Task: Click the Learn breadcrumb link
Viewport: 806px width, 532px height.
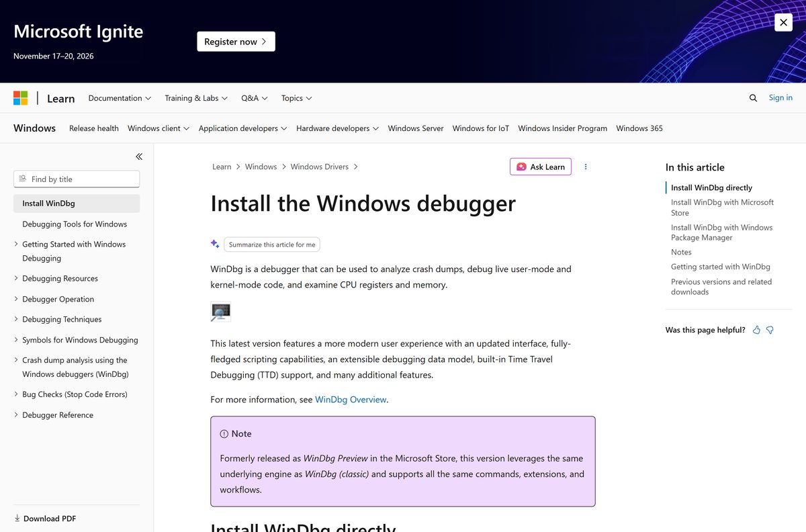Action: point(222,167)
